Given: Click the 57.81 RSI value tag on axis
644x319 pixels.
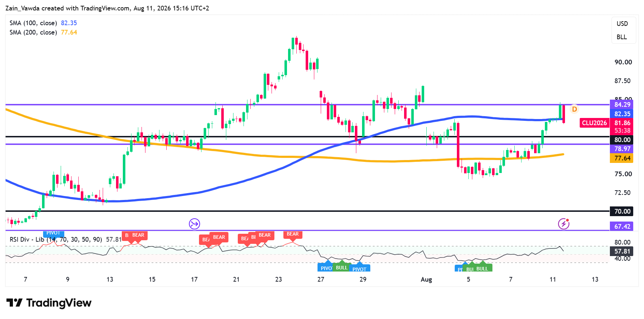Looking at the screenshot, I should [x=622, y=251].
